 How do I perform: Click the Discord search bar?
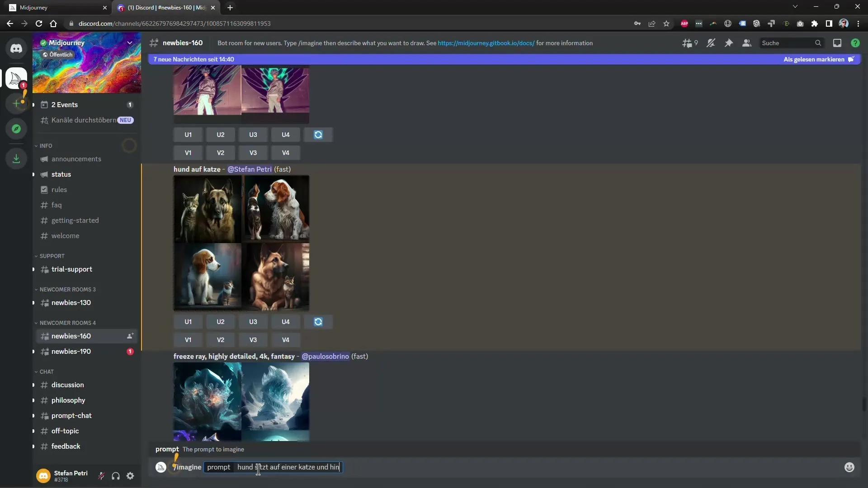(791, 43)
